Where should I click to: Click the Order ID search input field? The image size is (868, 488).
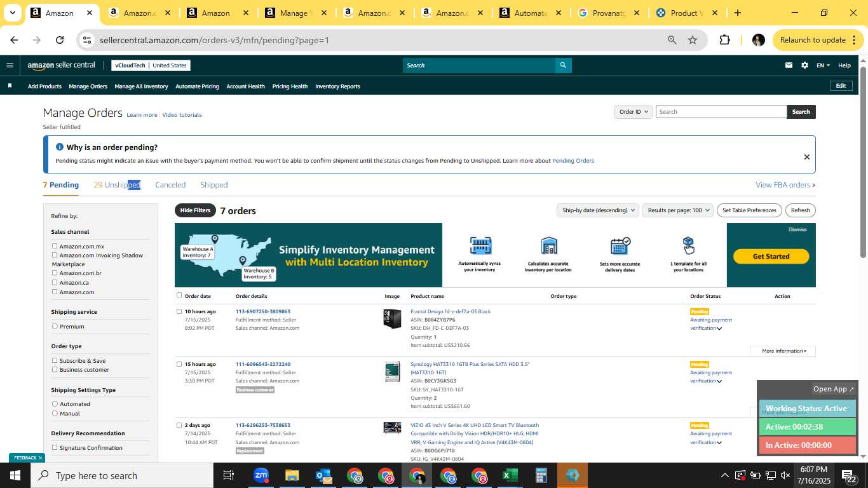point(721,112)
